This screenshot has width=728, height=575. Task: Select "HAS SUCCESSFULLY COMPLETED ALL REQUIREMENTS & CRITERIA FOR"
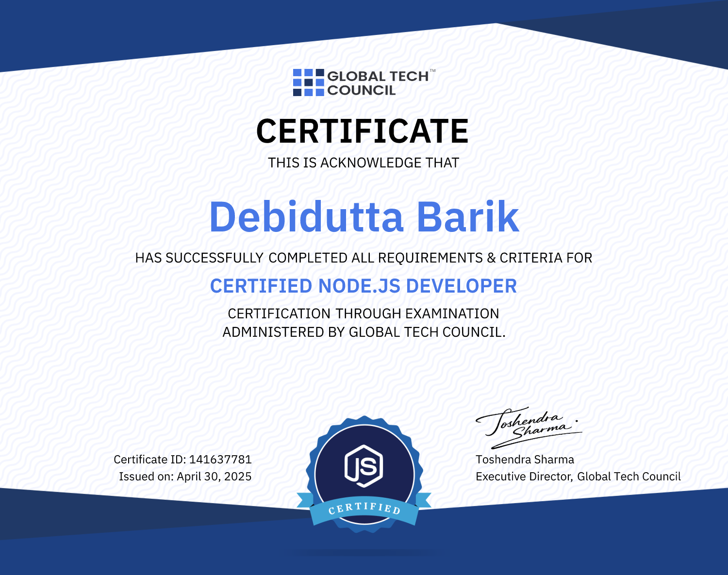(x=364, y=258)
